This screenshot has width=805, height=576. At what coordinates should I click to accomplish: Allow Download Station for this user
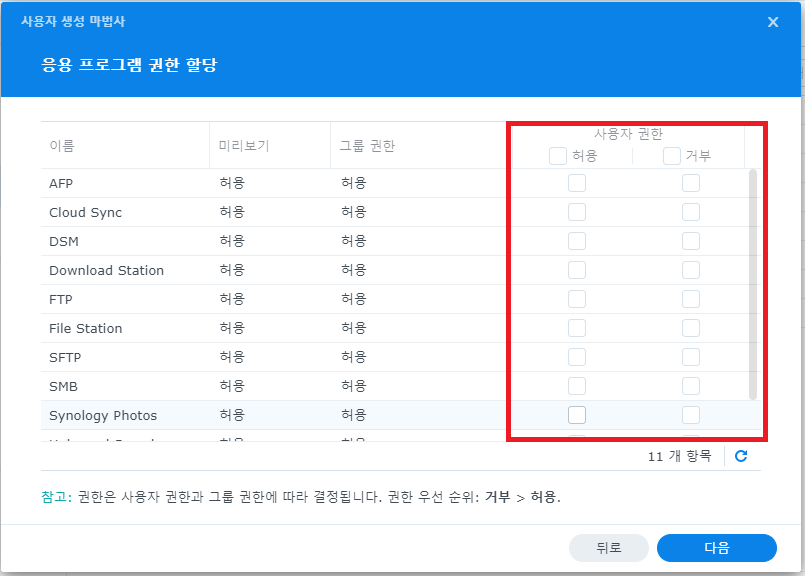(577, 270)
